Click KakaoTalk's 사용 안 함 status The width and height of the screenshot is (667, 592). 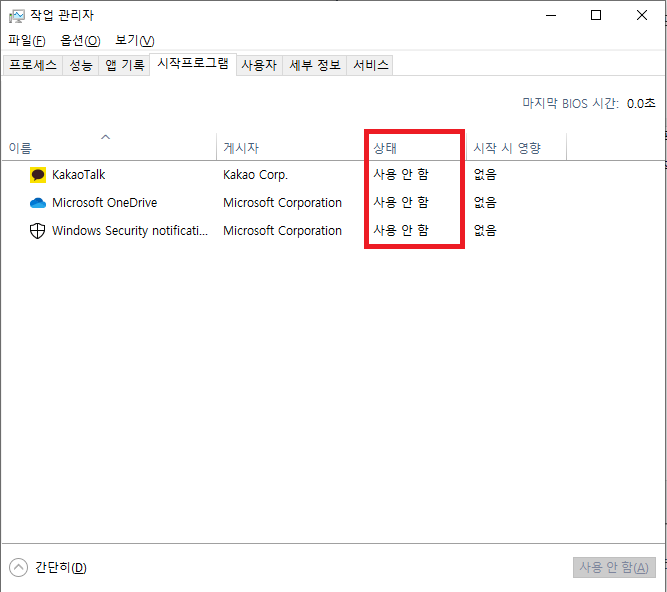pos(401,174)
